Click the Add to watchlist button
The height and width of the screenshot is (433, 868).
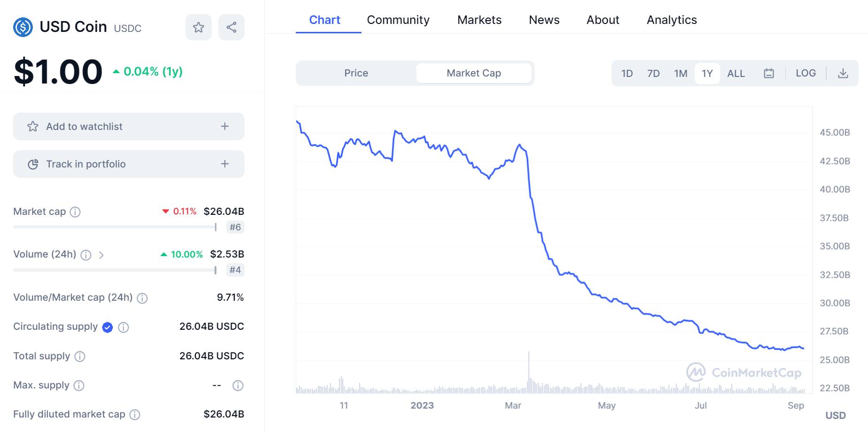[x=129, y=126]
